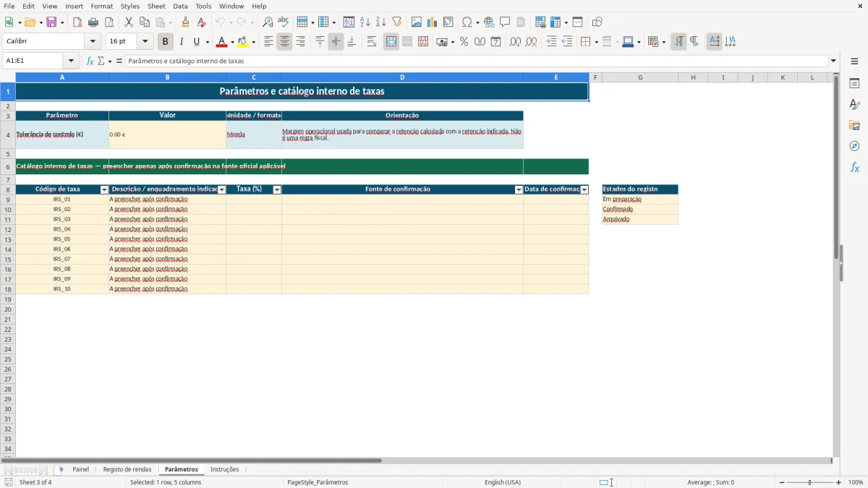868x488 pixels.
Task: Click row 9 header
Action: (8, 200)
